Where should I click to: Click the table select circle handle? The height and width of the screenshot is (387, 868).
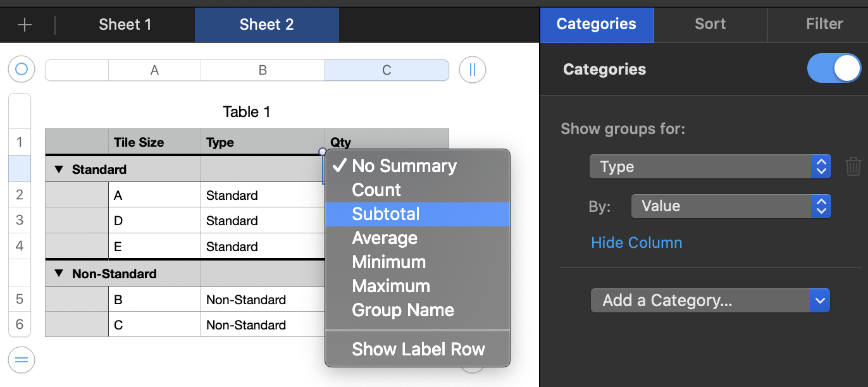point(22,69)
